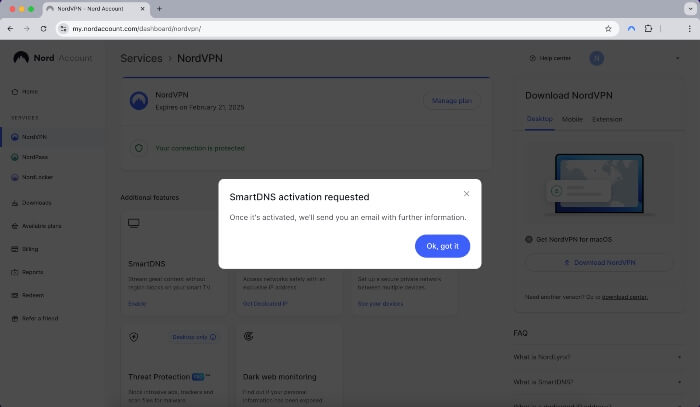Click the connection protected shield icon
The image size is (700, 407).
tap(139, 148)
